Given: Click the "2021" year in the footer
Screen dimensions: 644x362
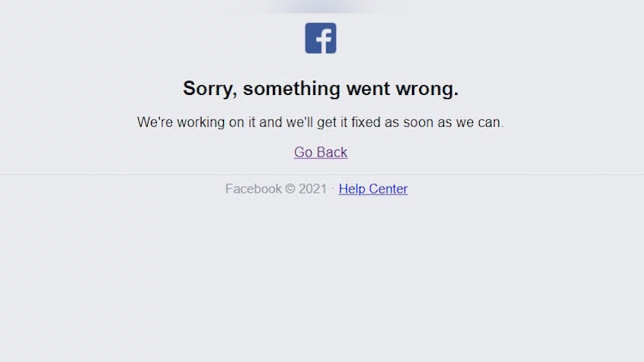Looking at the screenshot, I should click(312, 189).
